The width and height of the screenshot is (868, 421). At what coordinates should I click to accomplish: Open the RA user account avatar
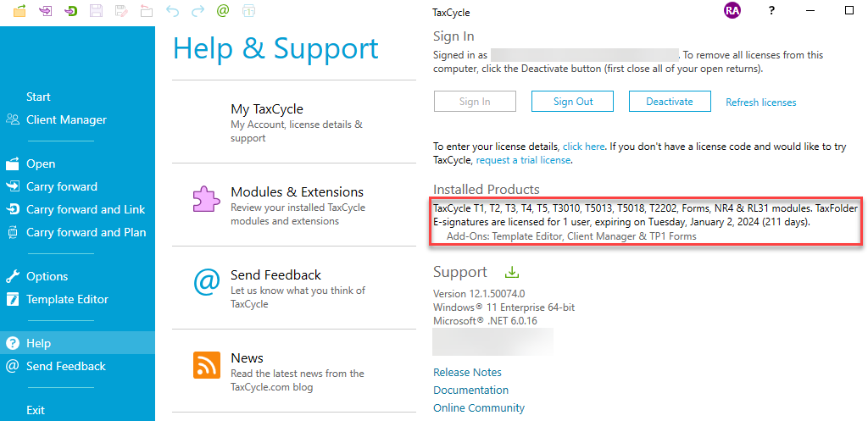732,10
